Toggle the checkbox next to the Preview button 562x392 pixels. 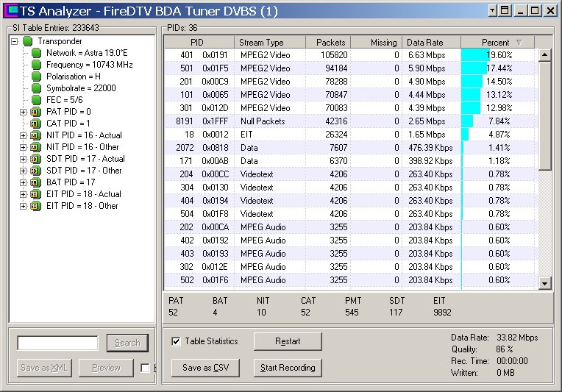[145, 368]
